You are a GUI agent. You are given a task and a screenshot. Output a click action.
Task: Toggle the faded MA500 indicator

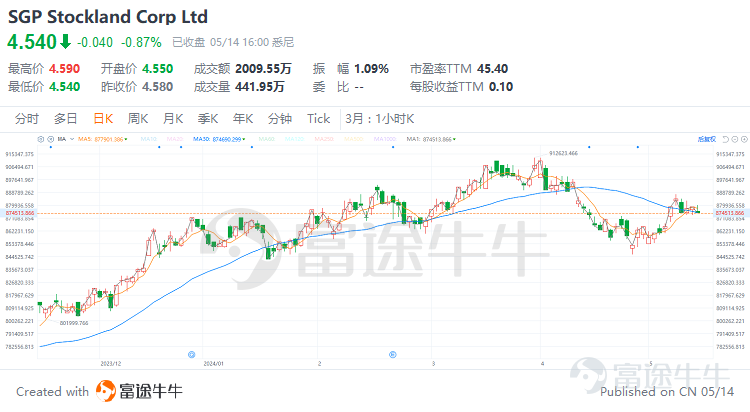(354, 139)
